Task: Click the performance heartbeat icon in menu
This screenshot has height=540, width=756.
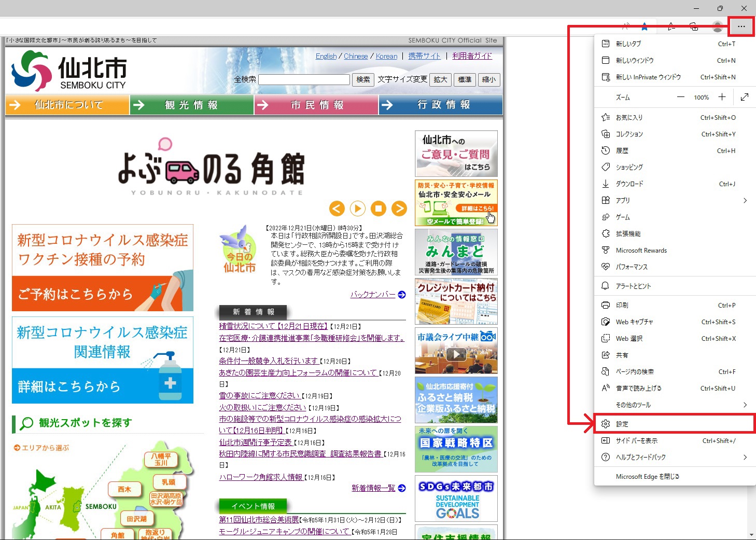Action: coord(605,267)
